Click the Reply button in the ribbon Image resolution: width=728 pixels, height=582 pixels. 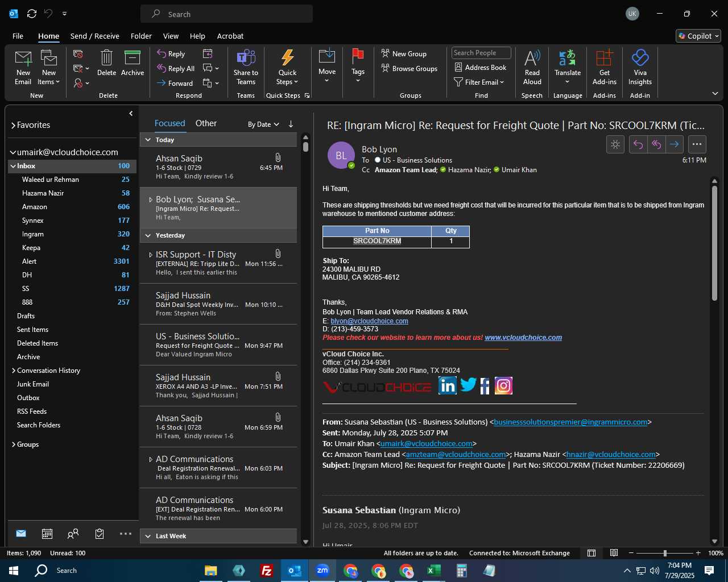[171, 54]
